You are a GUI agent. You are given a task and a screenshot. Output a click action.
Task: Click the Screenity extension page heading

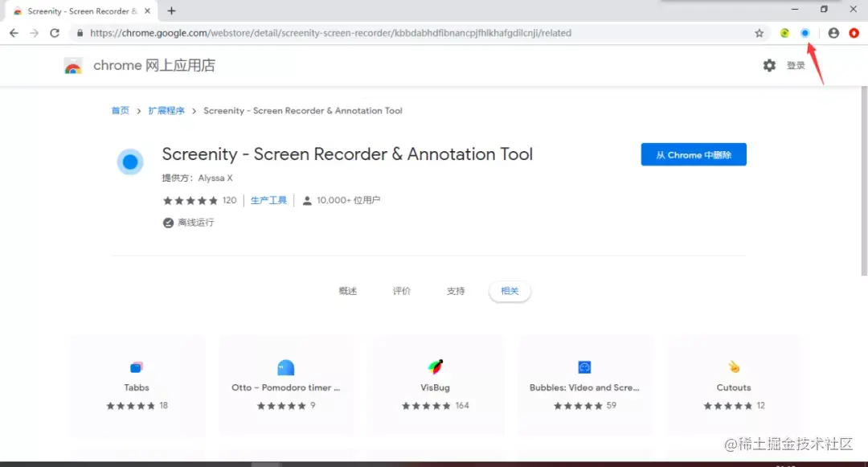click(347, 154)
